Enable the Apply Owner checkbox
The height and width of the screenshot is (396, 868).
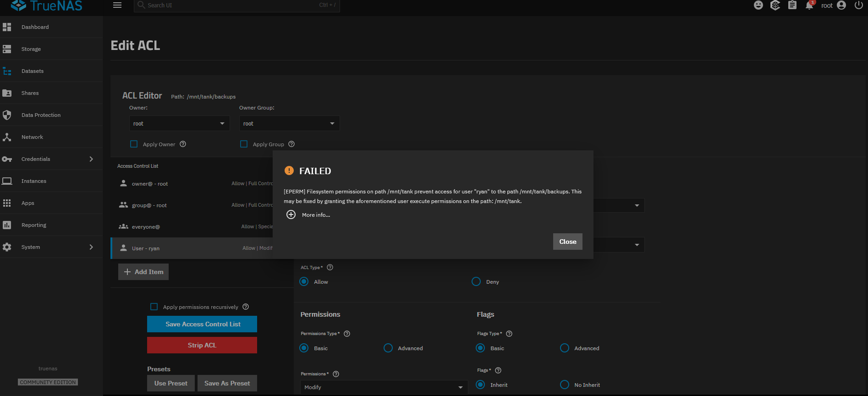coord(134,144)
